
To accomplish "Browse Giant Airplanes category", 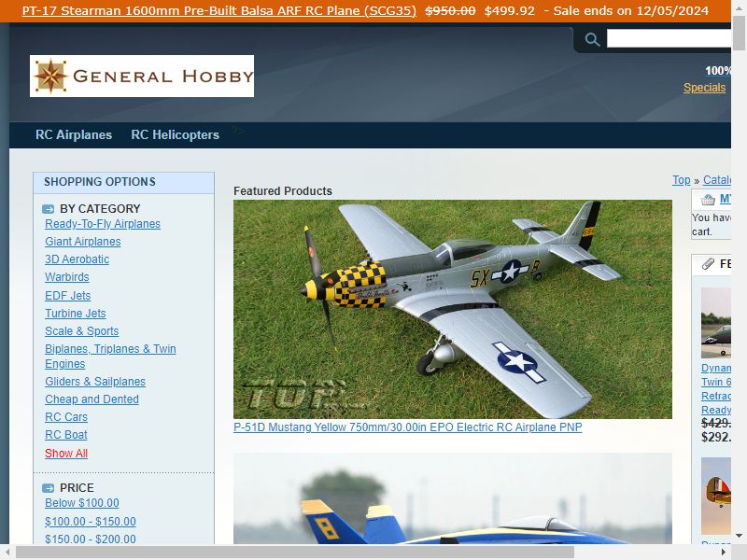I will point(83,242).
